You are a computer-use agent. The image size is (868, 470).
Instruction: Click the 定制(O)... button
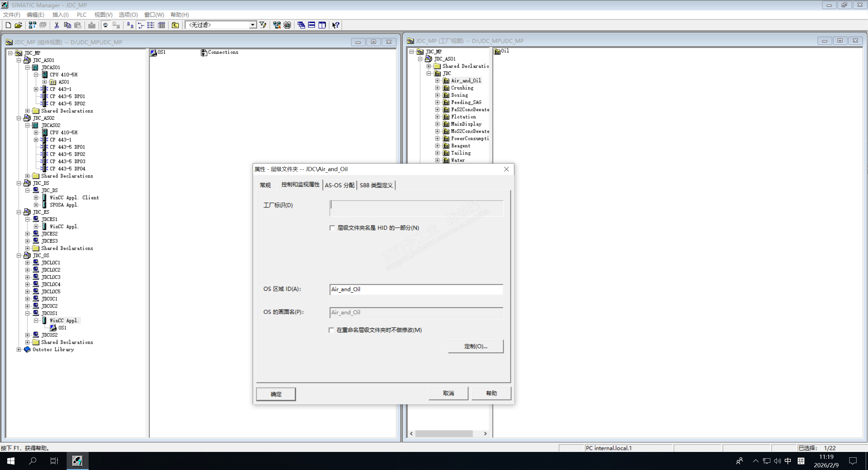click(475, 346)
